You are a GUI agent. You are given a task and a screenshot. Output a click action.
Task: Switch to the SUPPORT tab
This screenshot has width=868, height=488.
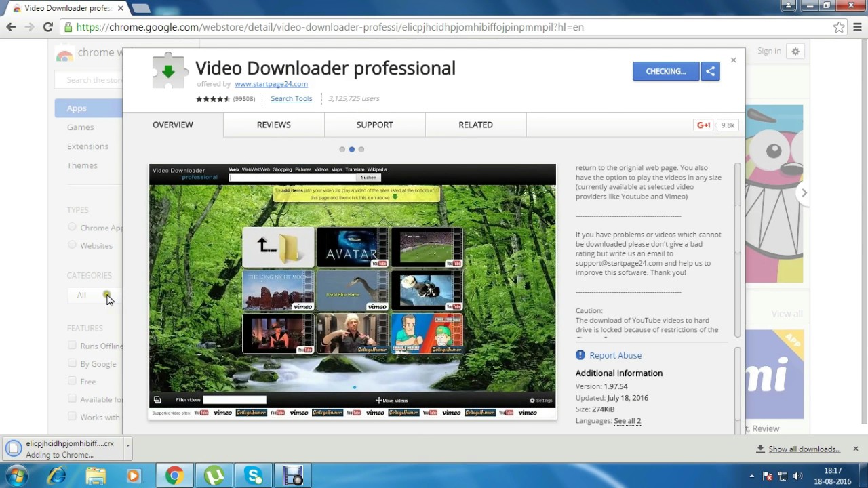(x=375, y=125)
